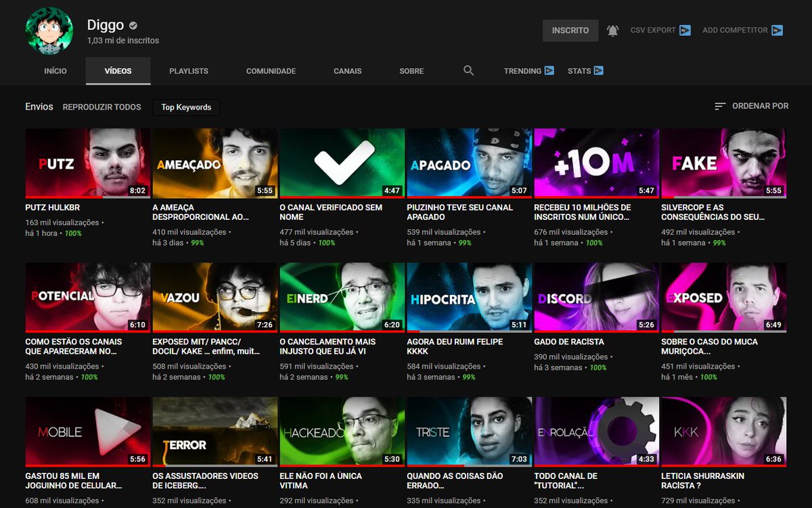Click title SILVERCOP E AS CONSEQUÊNCIAS
Viewport: 812px width, 508px height.
[x=713, y=212]
